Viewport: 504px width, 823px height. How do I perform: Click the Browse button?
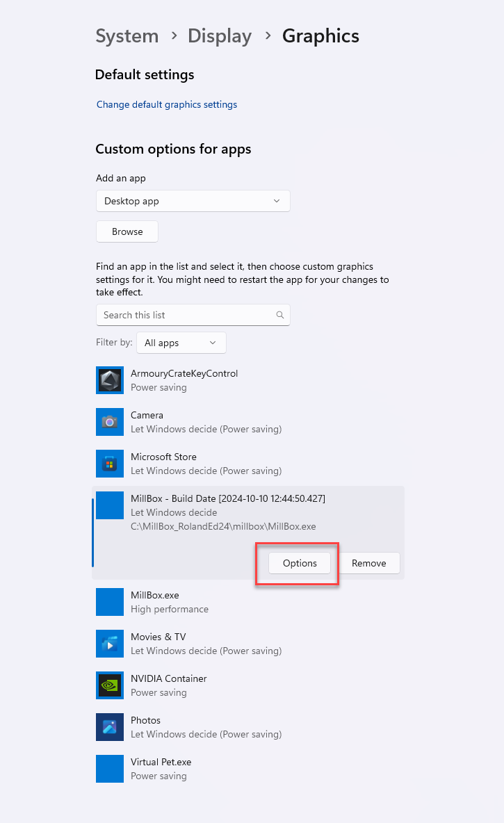click(127, 231)
